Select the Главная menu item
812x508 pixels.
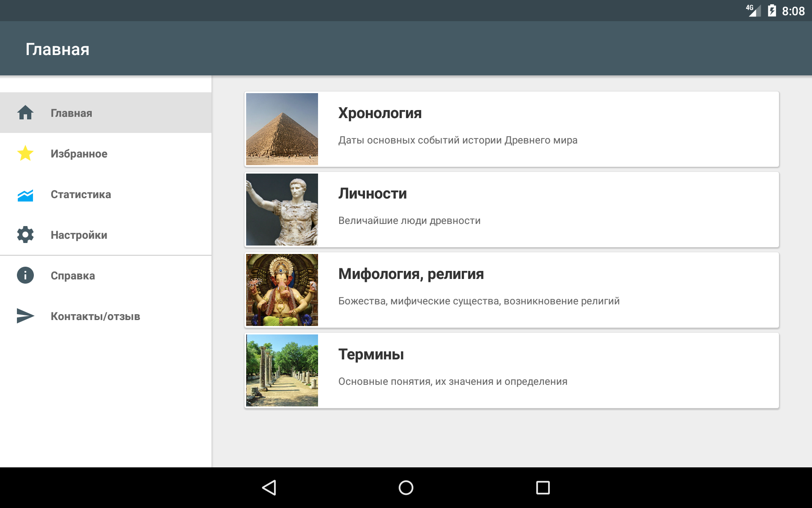(106, 113)
